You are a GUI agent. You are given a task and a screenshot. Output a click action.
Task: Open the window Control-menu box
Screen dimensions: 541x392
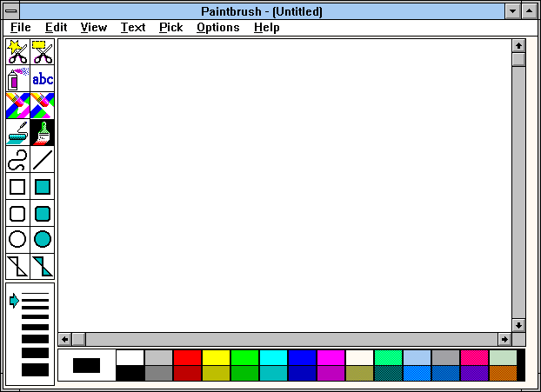point(11,11)
